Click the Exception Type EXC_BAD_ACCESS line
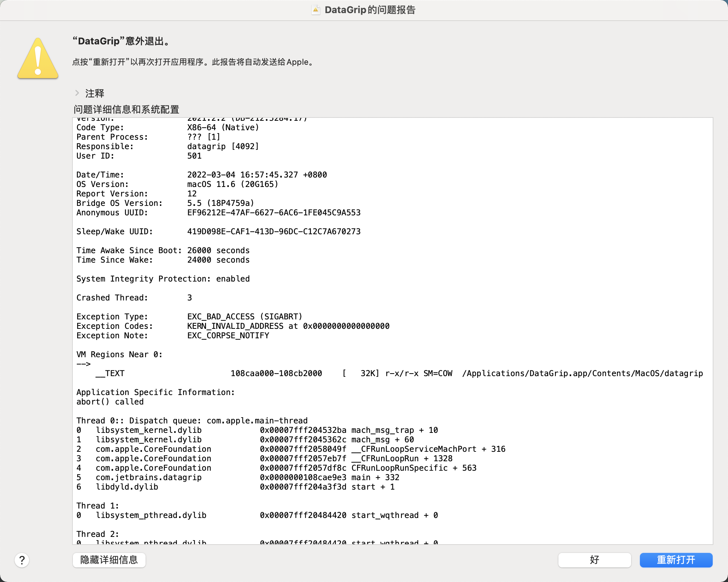Image resolution: width=728 pixels, height=582 pixels. click(x=189, y=316)
